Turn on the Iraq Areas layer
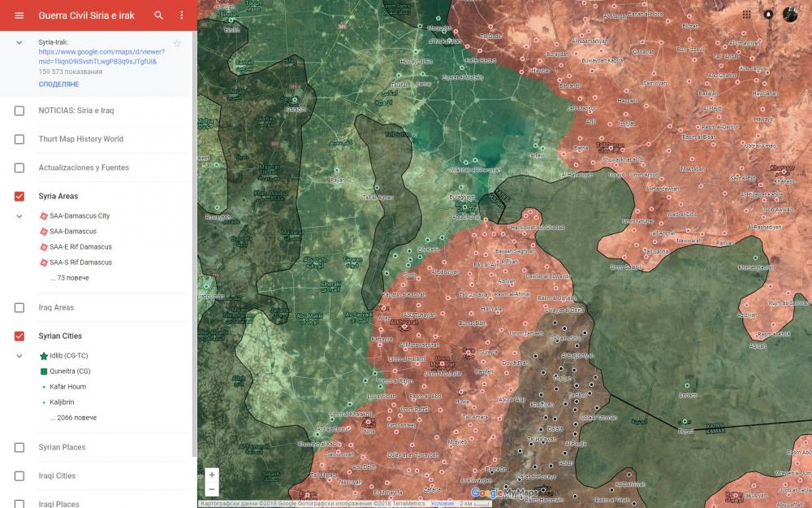The image size is (812, 508). (x=19, y=307)
